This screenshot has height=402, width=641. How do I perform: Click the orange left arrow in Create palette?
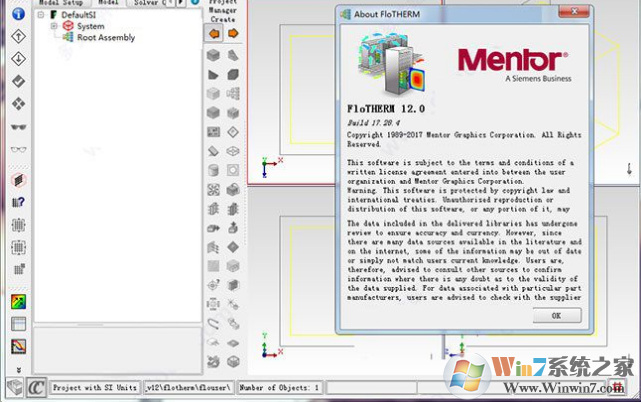coord(214,33)
